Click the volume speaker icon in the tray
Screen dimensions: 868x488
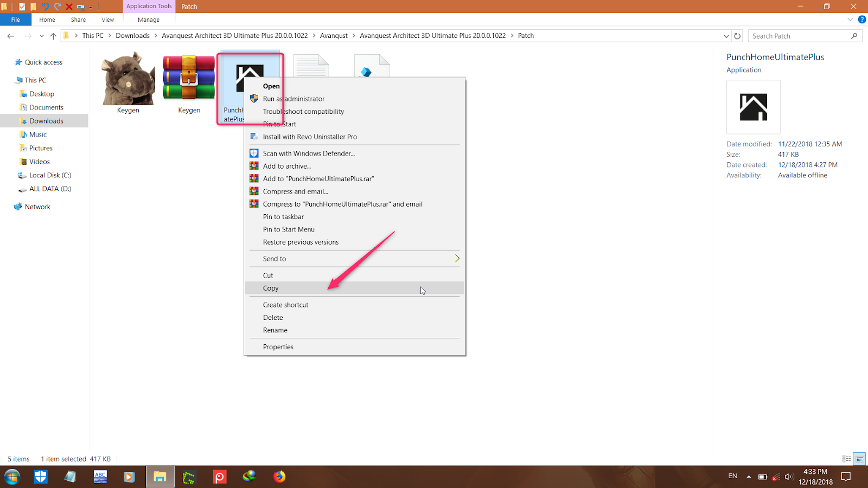(x=789, y=477)
